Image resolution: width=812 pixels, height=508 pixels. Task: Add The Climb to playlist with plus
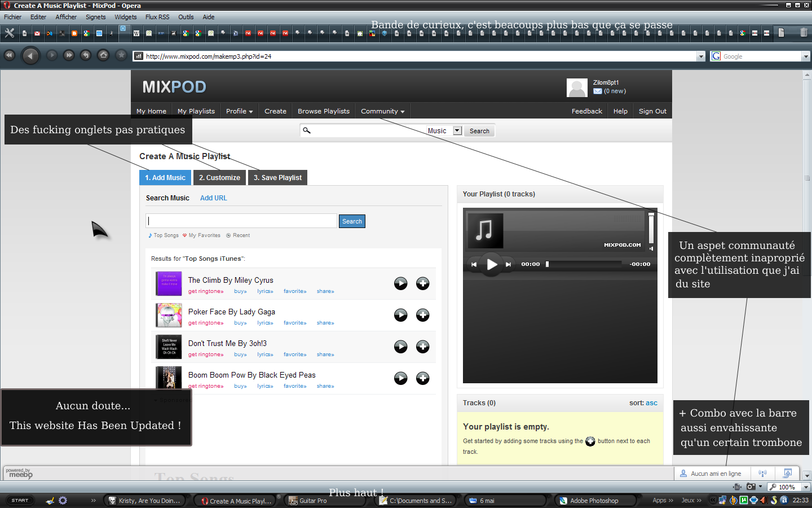pyautogui.click(x=423, y=283)
